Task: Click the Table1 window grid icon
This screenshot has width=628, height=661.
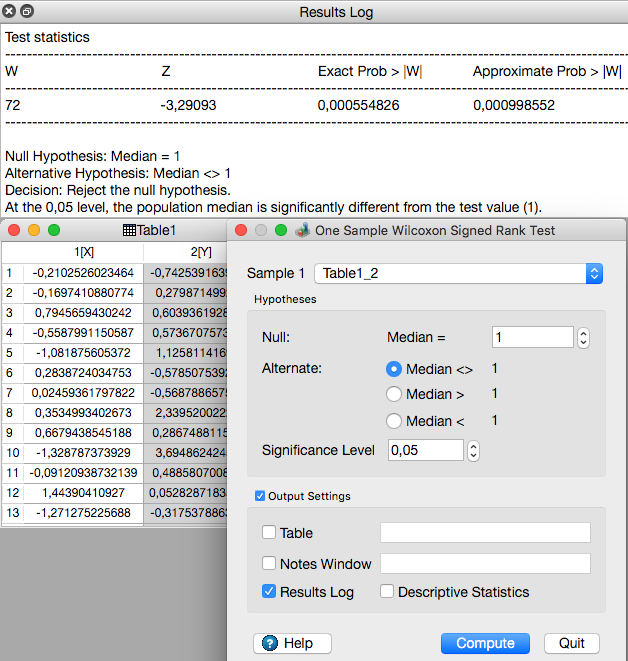Action: coord(129,230)
